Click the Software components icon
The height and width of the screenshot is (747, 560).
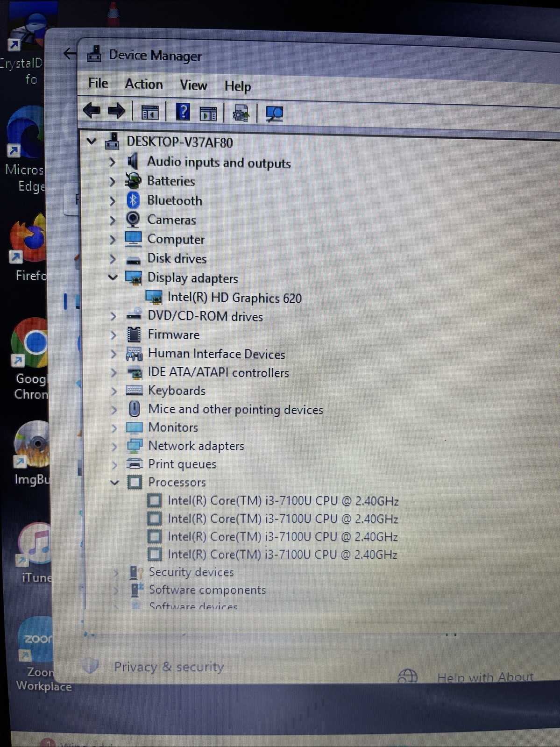136,590
